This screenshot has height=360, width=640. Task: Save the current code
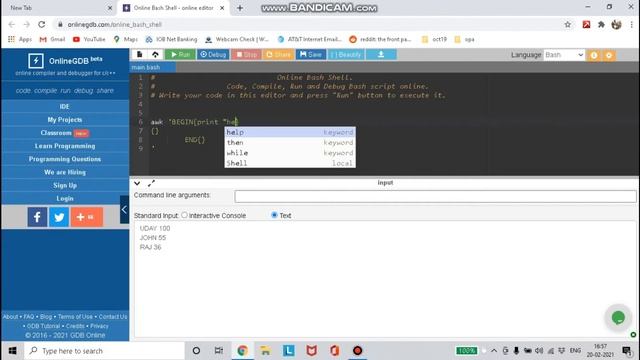tap(311, 54)
